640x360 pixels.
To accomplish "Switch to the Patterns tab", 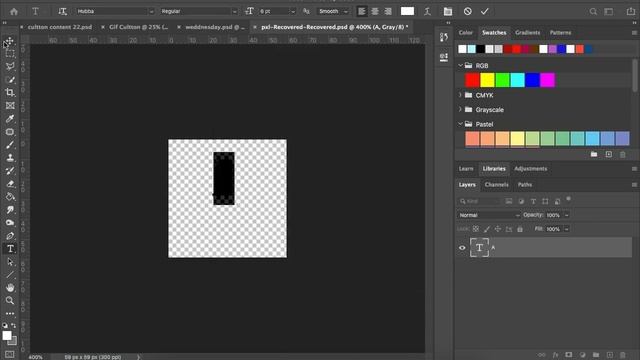I will pos(560,33).
